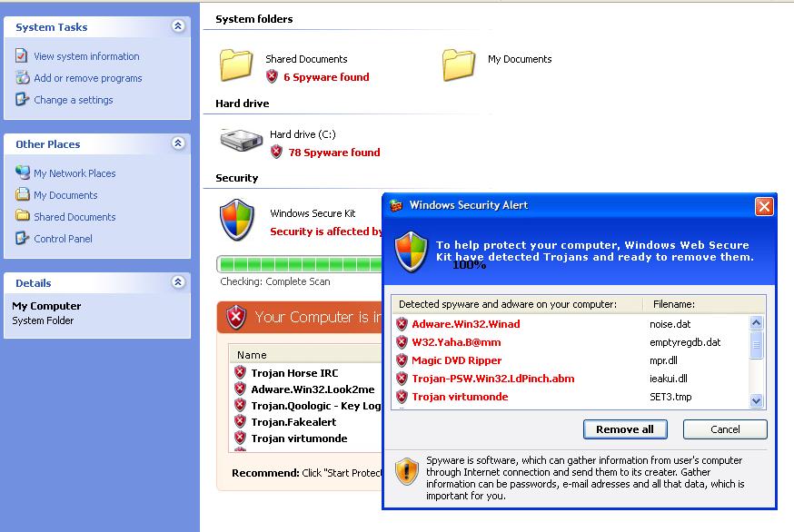Click My Documents sidebar icon

click(23, 194)
